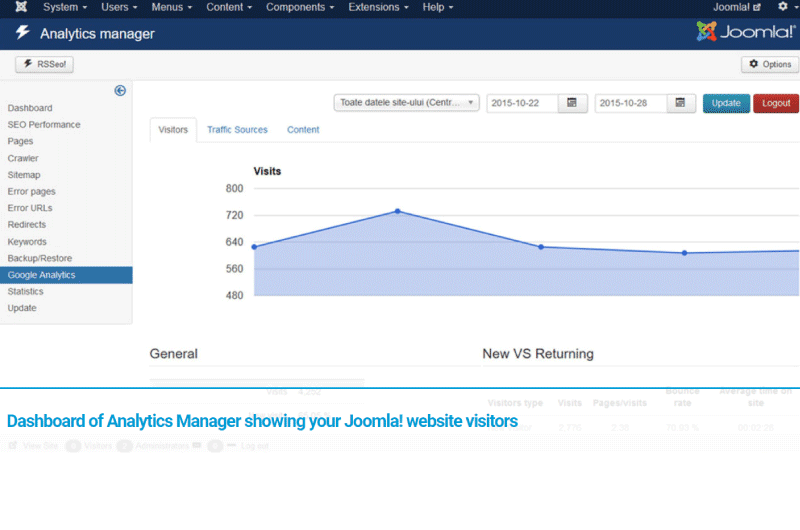Open the Options button
This screenshot has width=800, height=530.
(770, 64)
